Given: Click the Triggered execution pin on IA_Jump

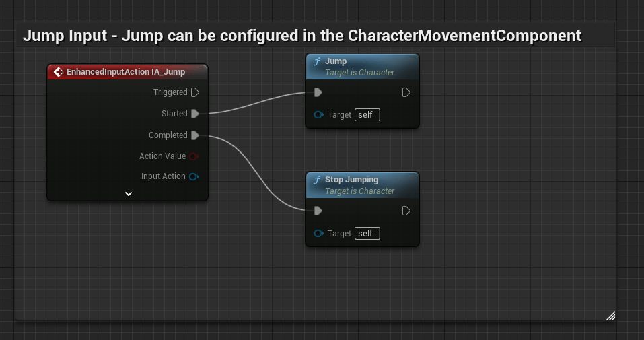Looking at the screenshot, I should (195, 92).
